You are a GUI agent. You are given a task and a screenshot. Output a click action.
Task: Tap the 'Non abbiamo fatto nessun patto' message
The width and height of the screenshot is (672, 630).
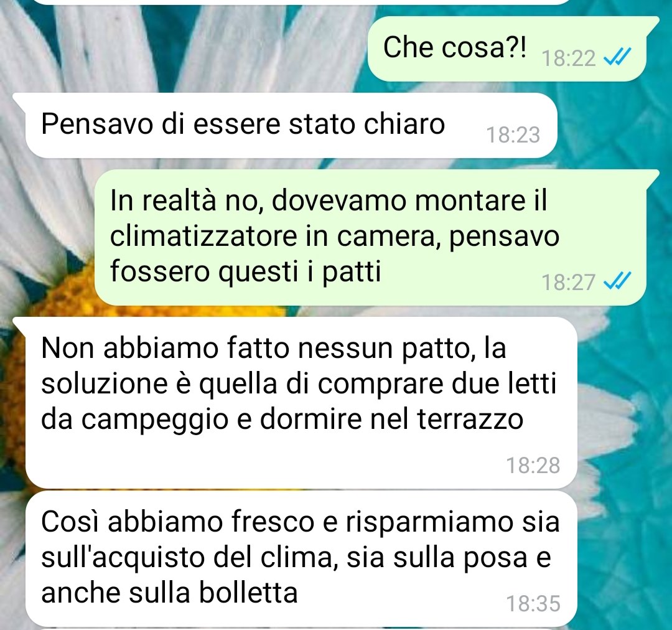pyautogui.click(x=295, y=403)
